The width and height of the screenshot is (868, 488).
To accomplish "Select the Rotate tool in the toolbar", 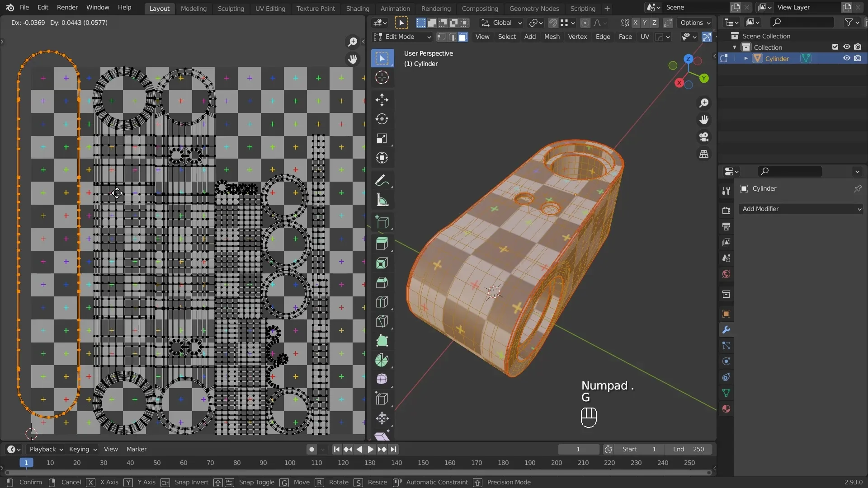I will click(382, 119).
